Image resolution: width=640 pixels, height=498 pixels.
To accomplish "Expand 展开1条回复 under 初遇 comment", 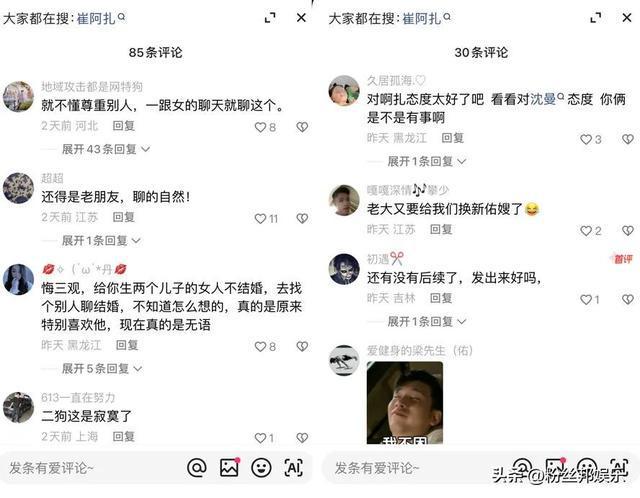I will [x=427, y=322].
